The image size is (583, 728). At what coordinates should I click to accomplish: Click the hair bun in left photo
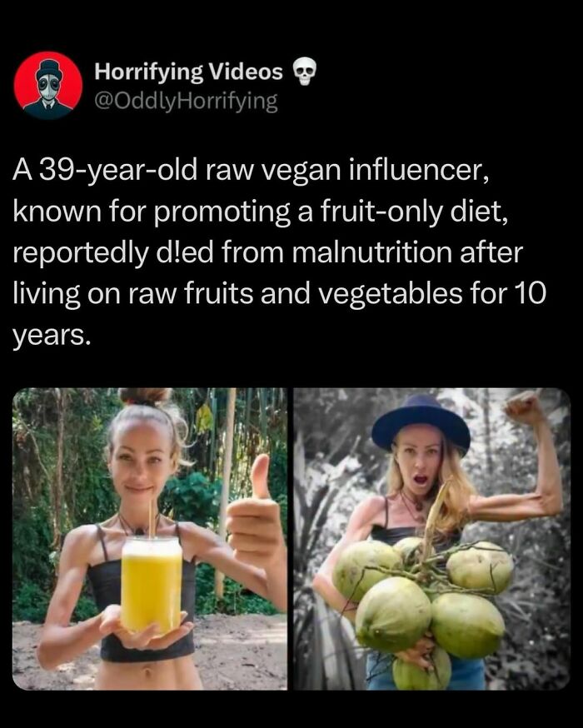click(145, 397)
